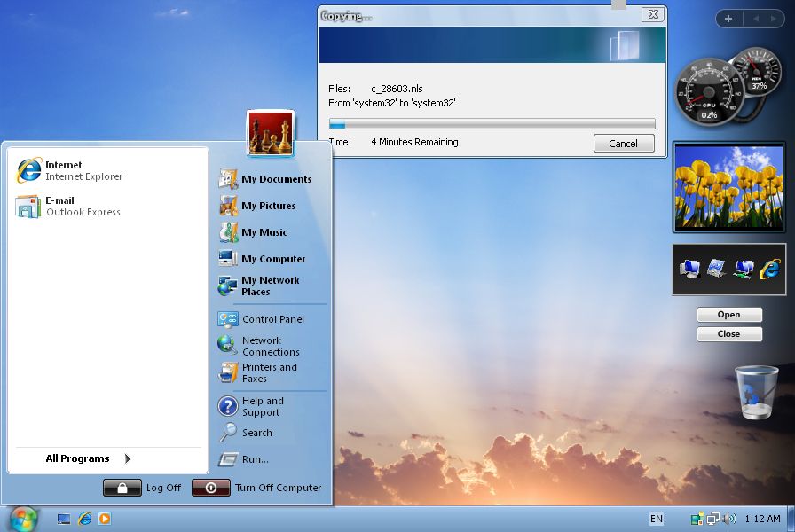
Task: Expand All Programs arrow
Action: (127, 458)
